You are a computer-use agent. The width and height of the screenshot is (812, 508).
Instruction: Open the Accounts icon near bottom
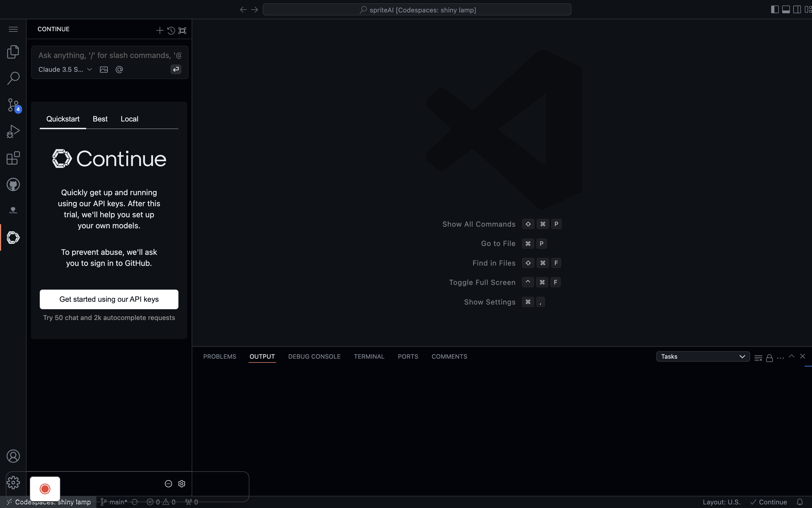point(13,456)
